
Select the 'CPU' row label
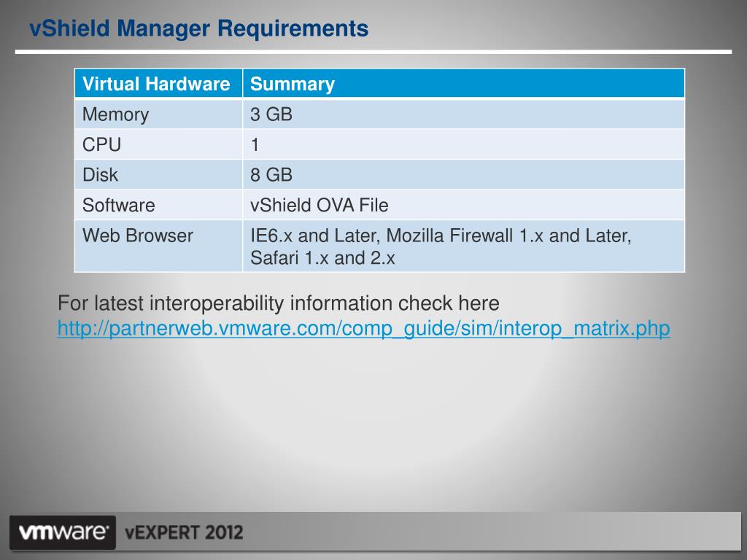pos(101,145)
